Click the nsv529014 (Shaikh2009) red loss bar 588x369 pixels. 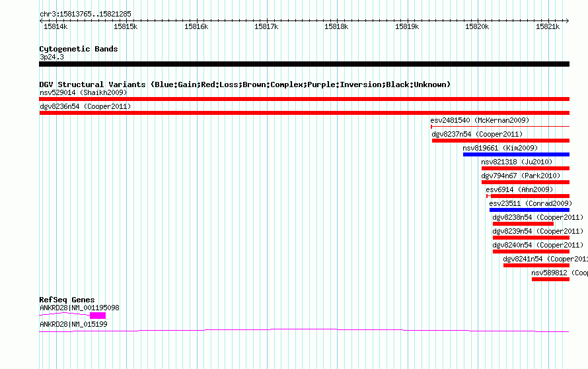point(304,99)
